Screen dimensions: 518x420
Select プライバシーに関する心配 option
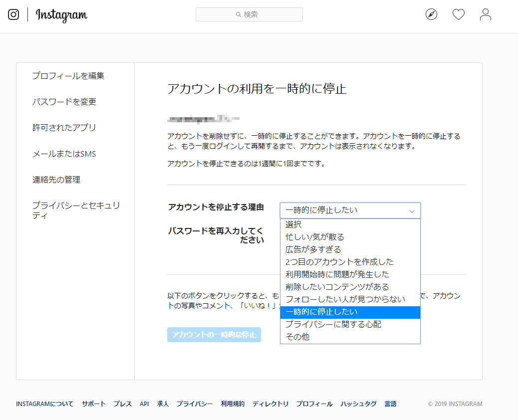click(350, 325)
